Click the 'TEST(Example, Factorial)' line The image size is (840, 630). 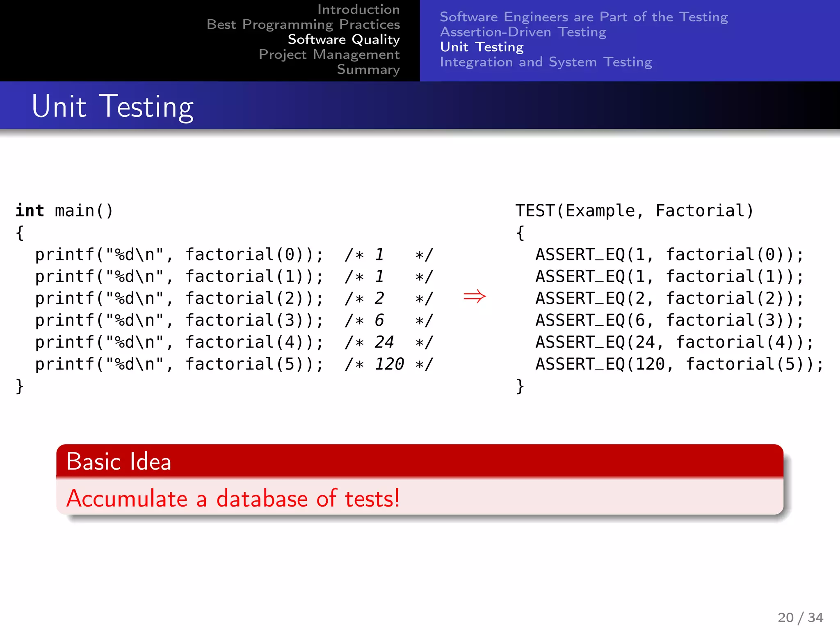pos(635,211)
